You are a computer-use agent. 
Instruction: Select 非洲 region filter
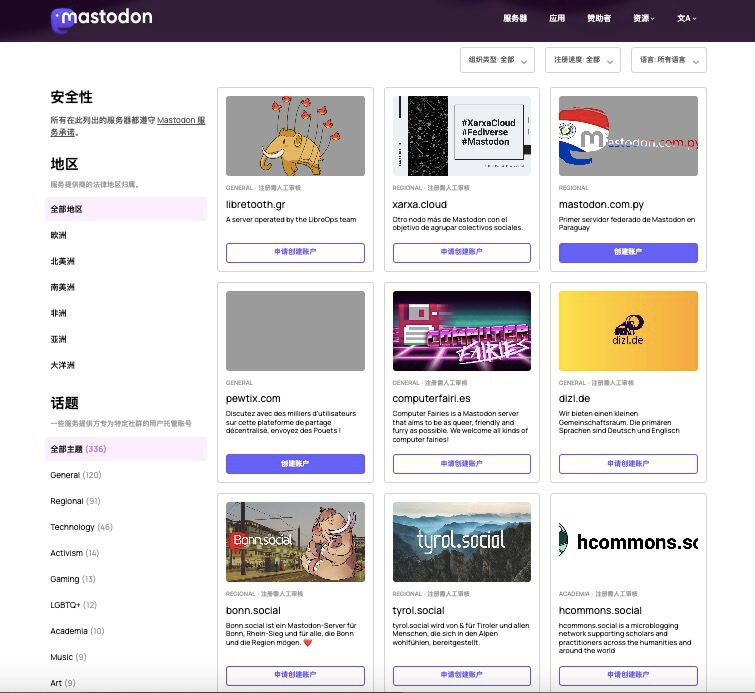tap(126, 313)
